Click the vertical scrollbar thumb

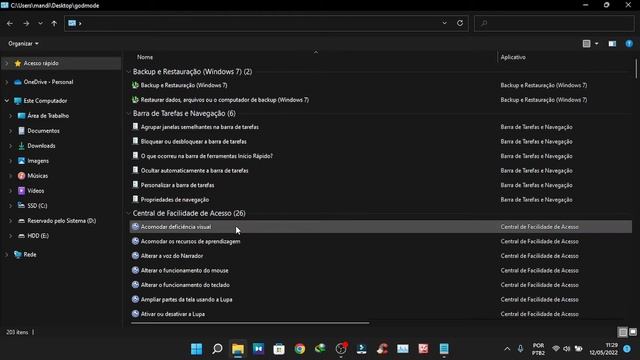point(636,68)
